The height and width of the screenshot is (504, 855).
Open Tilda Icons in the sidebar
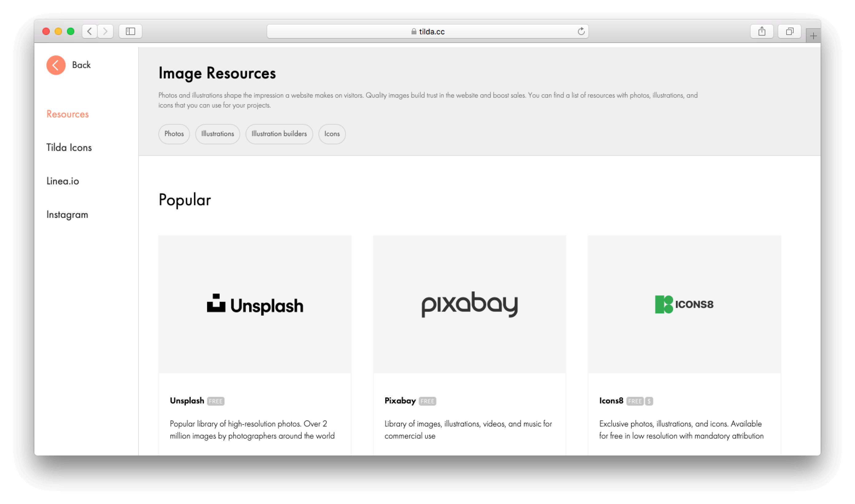point(69,147)
